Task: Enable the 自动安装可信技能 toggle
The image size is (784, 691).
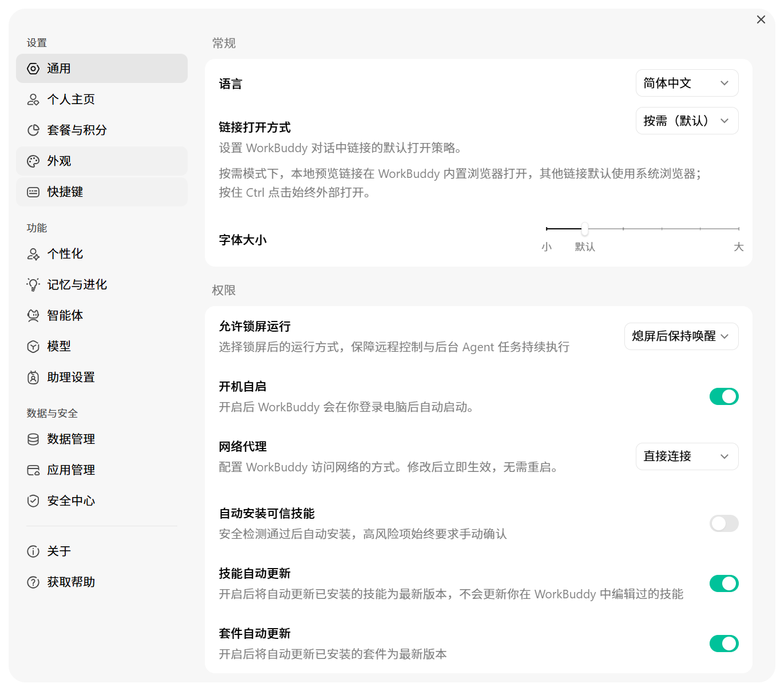Action: (724, 523)
